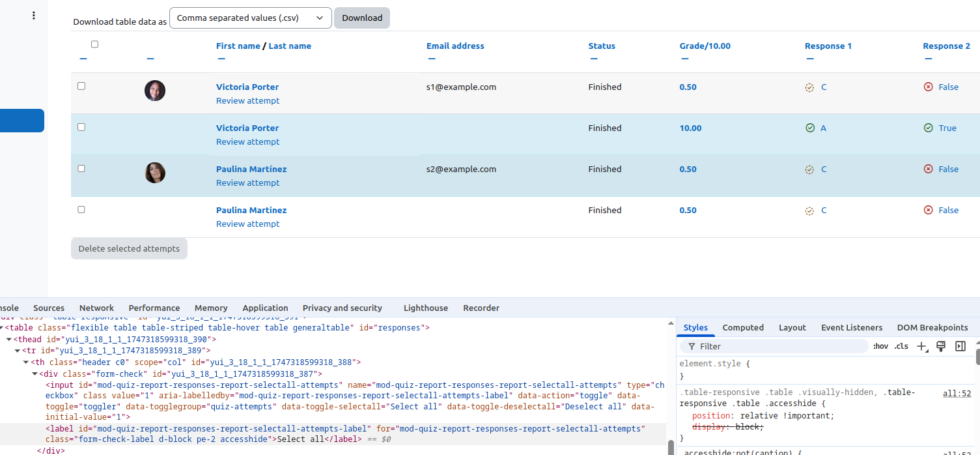The image size is (980, 455).
Task: Hide the Grade/10.00 column
Action: click(684, 59)
